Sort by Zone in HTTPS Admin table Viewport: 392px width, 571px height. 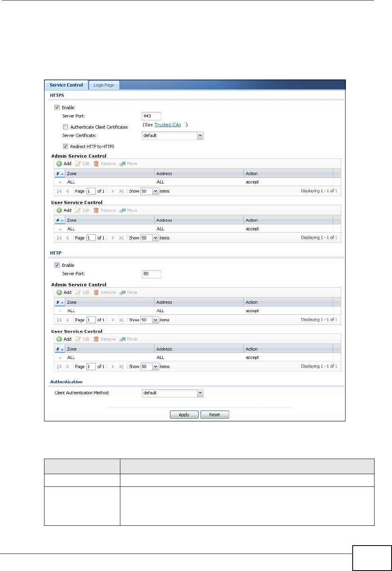coord(110,174)
